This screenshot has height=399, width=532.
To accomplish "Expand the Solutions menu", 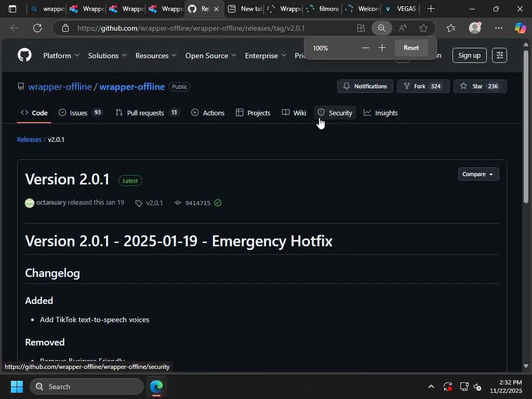I will 107,56.
